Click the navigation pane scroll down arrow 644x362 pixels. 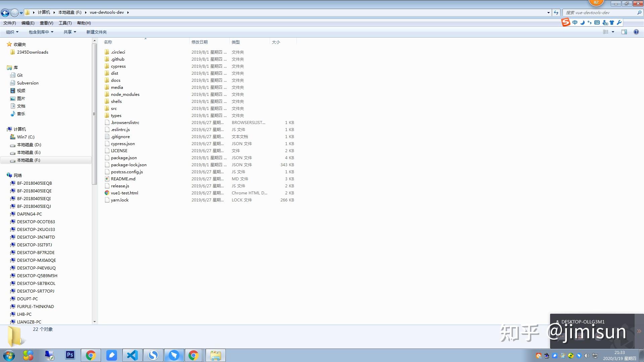[x=95, y=321]
